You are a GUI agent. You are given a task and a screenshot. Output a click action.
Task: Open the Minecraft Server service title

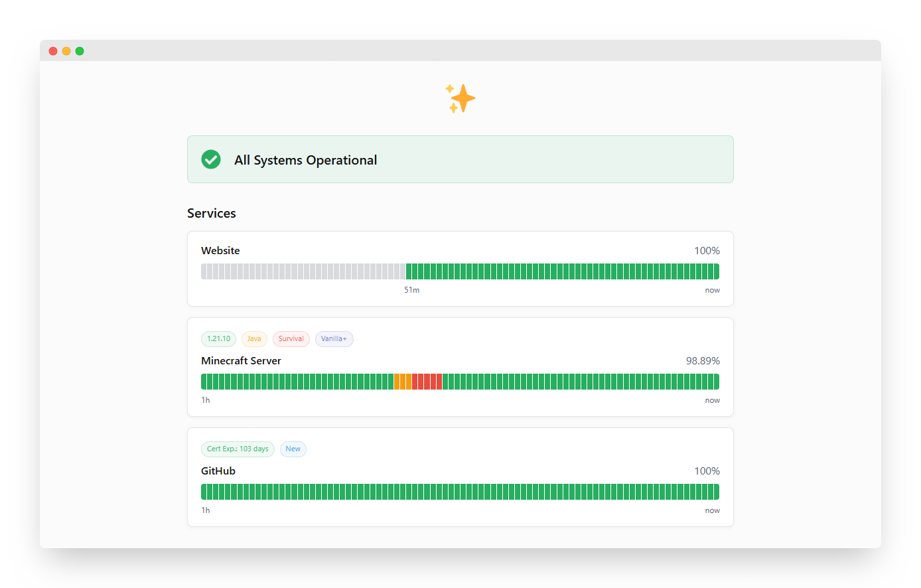tap(241, 360)
